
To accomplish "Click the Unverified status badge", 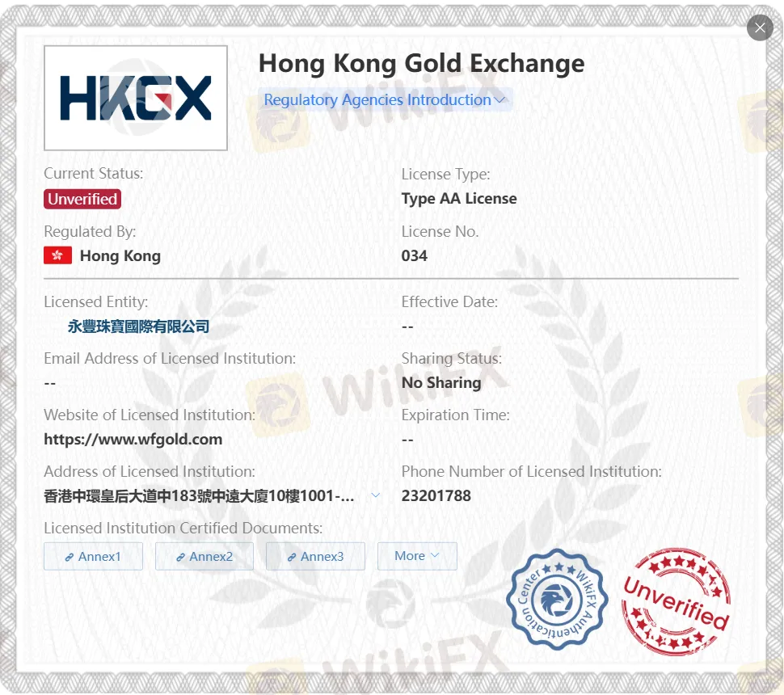I will (82, 199).
